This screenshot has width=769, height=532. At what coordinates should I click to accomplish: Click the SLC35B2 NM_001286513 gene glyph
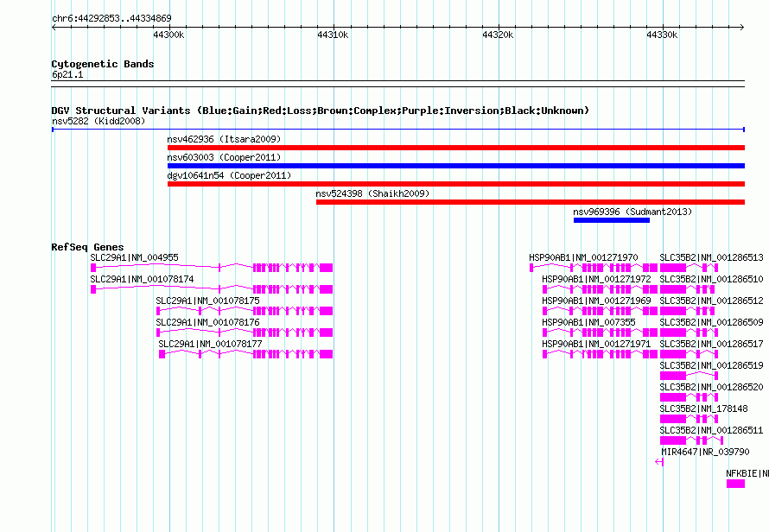(689, 268)
